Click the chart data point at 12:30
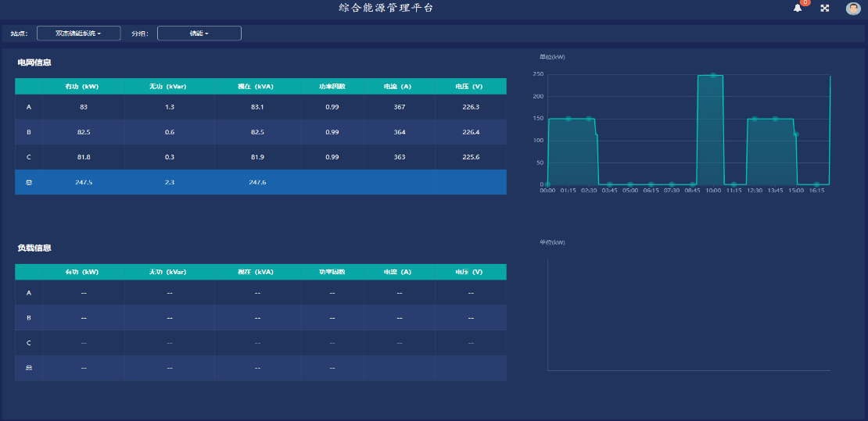The width and height of the screenshot is (868, 421). click(x=755, y=119)
